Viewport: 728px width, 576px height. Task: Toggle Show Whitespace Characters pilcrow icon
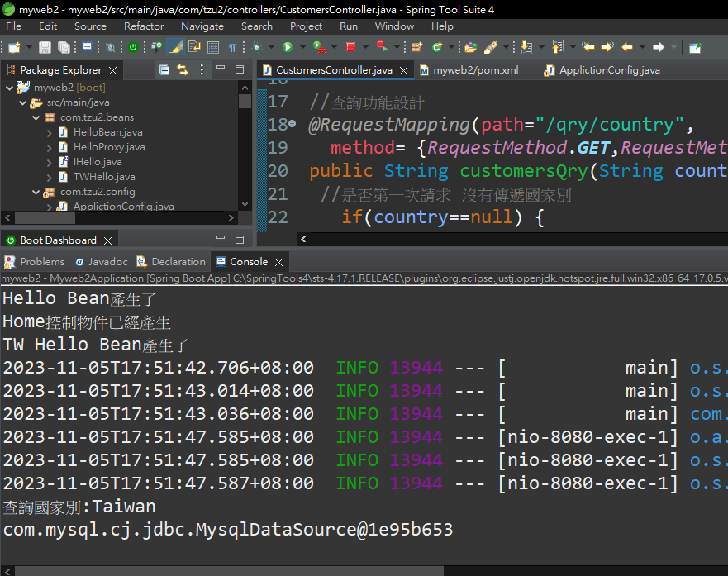233,48
